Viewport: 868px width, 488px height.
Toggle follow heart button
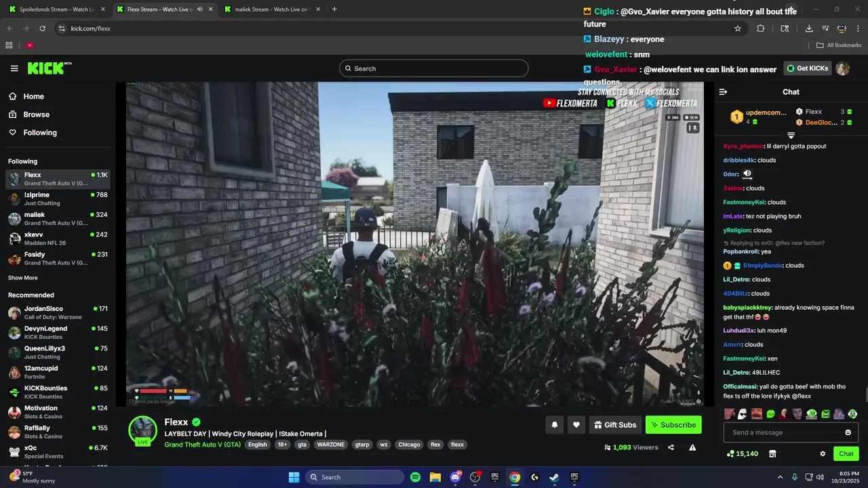tap(576, 425)
